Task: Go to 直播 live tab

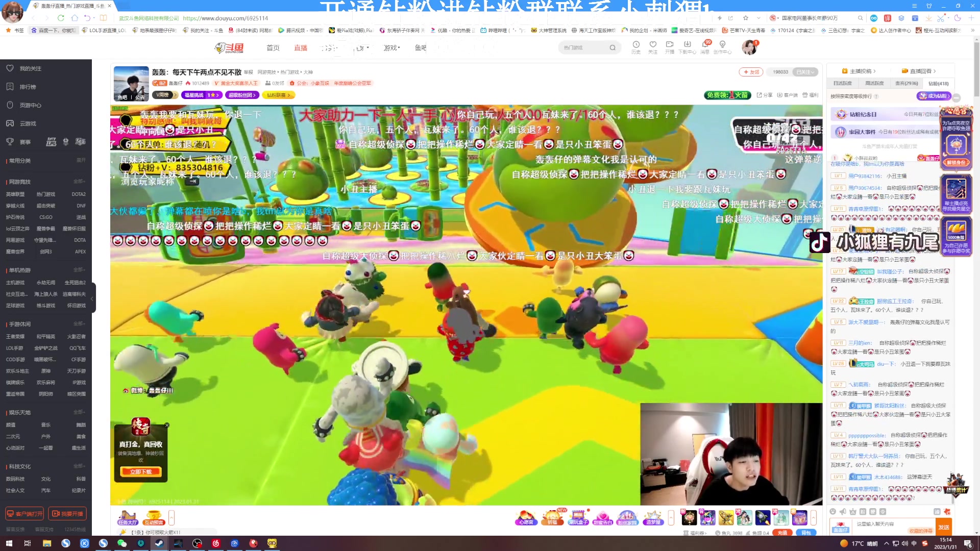Action: 301,48
